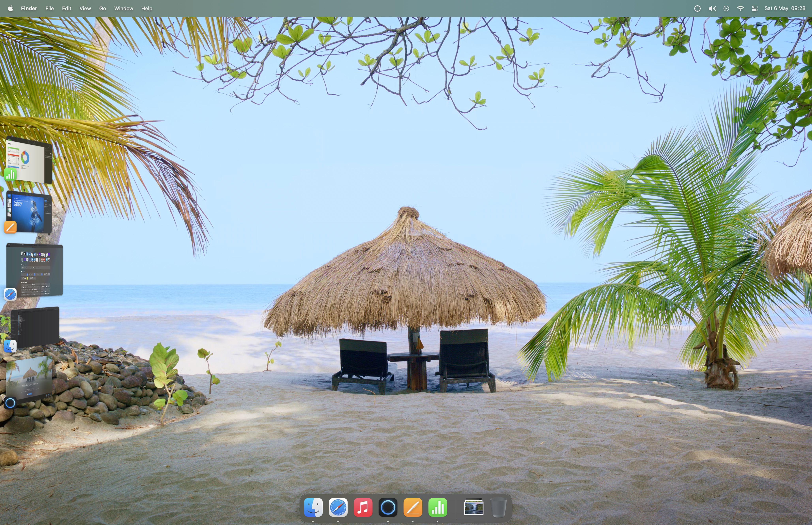Open the File menu
Image resolution: width=812 pixels, height=525 pixels.
[49, 8]
